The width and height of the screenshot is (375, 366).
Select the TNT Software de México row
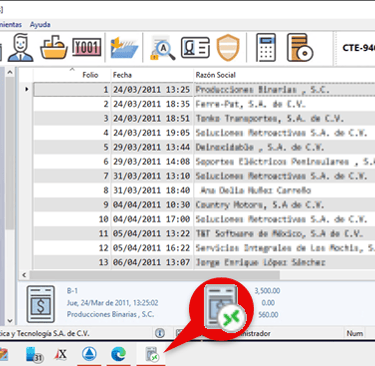coord(204,233)
